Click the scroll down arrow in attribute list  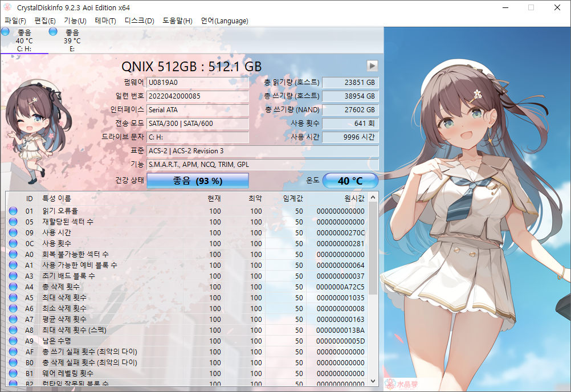coord(373,381)
